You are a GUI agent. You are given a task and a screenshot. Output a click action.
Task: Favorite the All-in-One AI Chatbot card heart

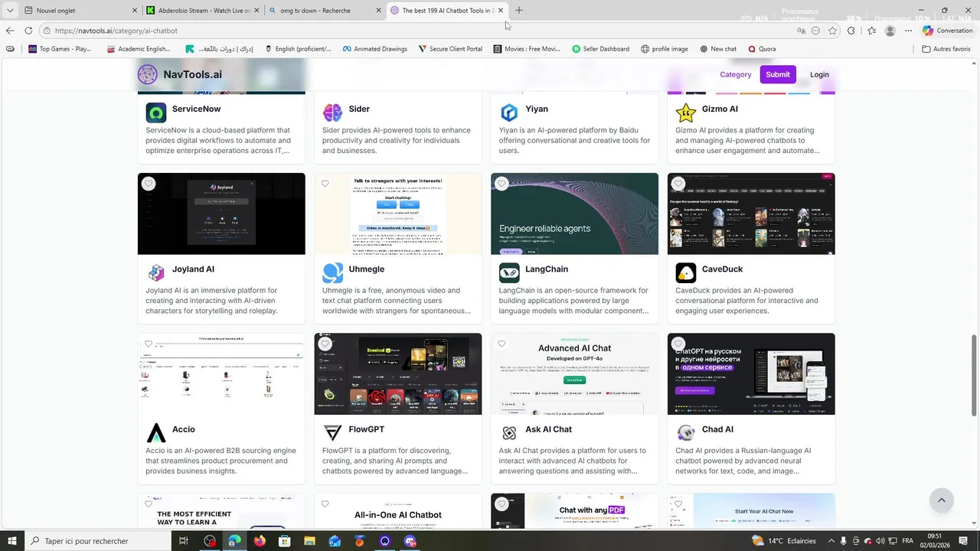click(325, 504)
